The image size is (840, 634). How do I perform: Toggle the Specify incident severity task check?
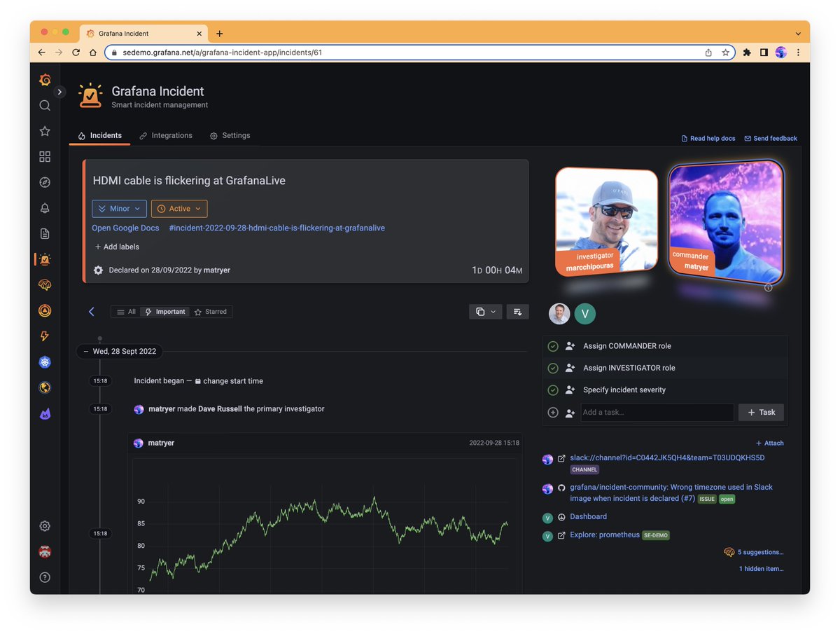click(552, 390)
